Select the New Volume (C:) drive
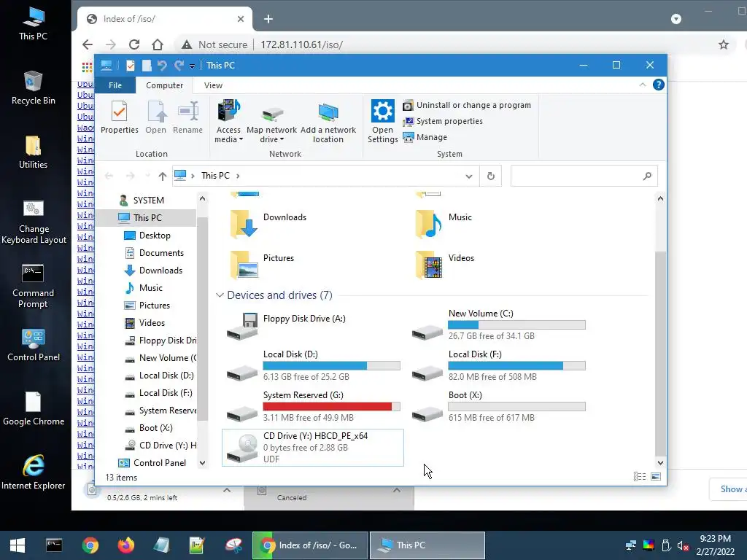 pyautogui.click(x=498, y=324)
